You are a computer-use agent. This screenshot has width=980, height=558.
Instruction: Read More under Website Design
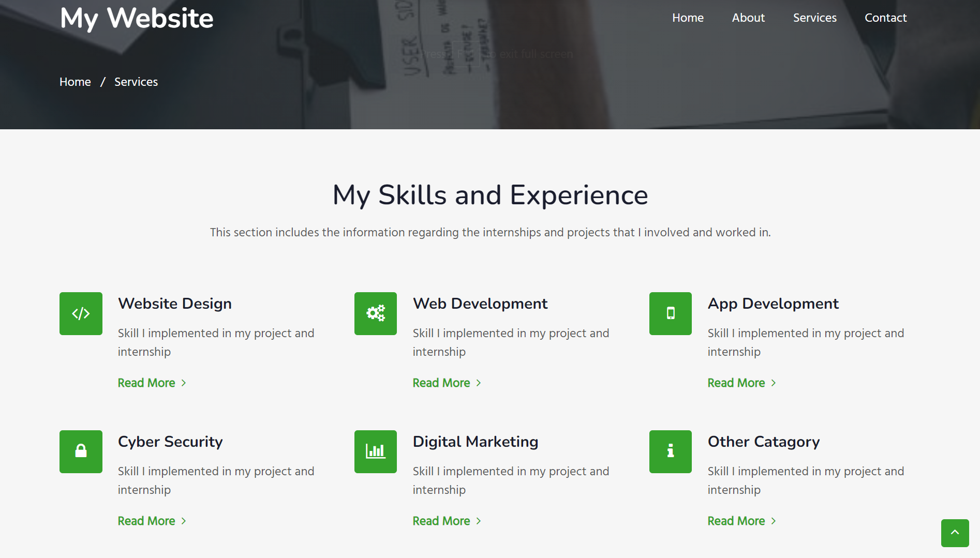(x=152, y=383)
